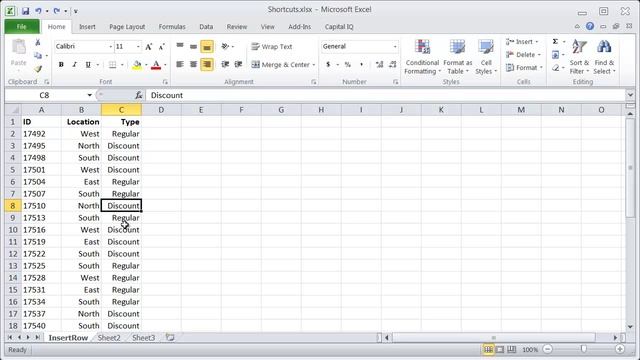This screenshot has width=640, height=360.
Task: Open the Sort & Filter dropdown
Action: click(x=579, y=57)
